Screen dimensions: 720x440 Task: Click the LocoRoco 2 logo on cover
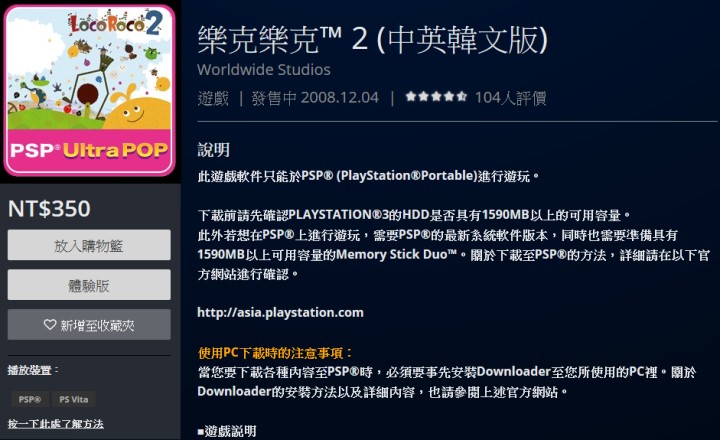115,24
